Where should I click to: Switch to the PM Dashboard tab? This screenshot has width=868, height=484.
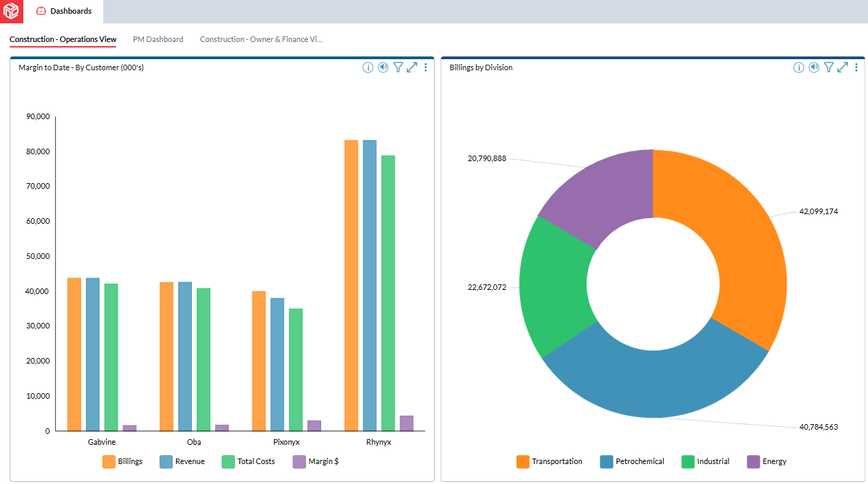[x=158, y=39]
